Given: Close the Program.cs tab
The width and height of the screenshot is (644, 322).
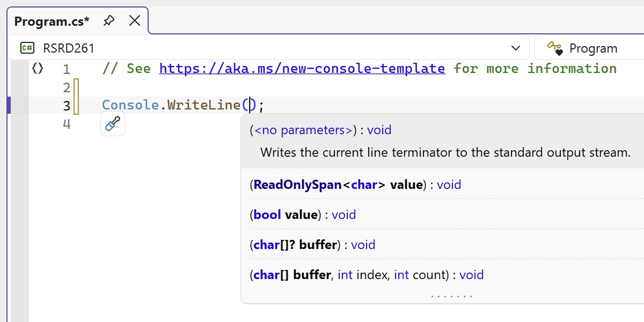Looking at the screenshot, I should 135,21.
